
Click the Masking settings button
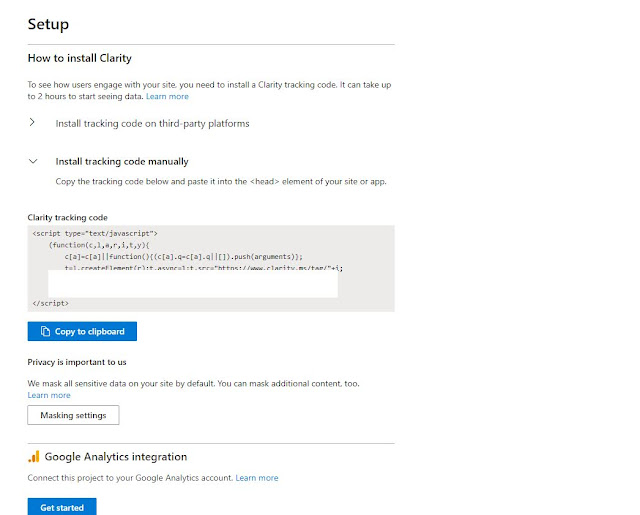(x=73, y=415)
